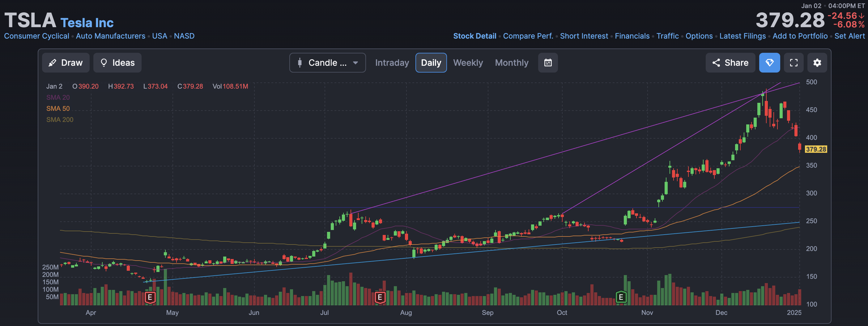The width and height of the screenshot is (868, 326).
Task: Expand the Candle chart type dropdown
Action: (328, 63)
